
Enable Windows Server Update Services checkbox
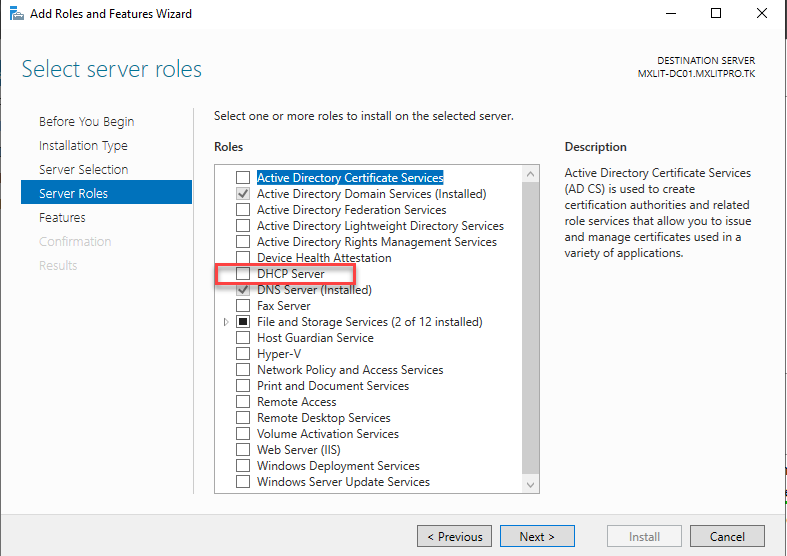tap(243, 482)
